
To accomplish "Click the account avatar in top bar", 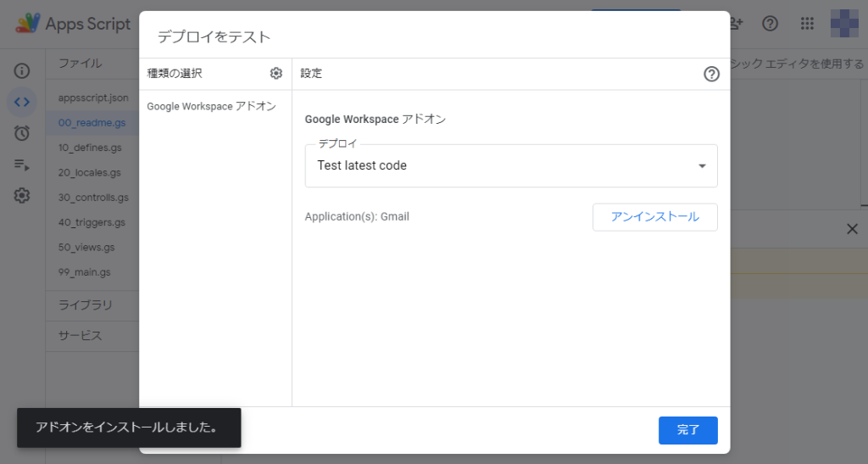I will (845, 23).
